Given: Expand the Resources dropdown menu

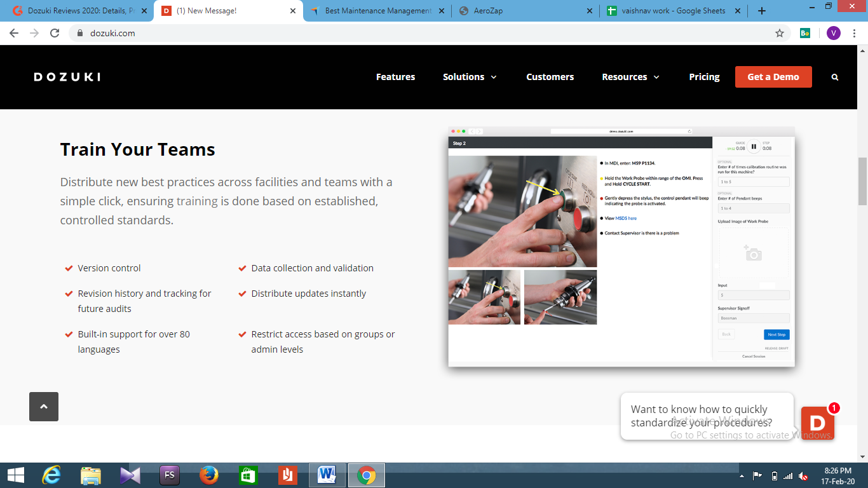Looking at the screenshot, I should (x=631, y=77).
